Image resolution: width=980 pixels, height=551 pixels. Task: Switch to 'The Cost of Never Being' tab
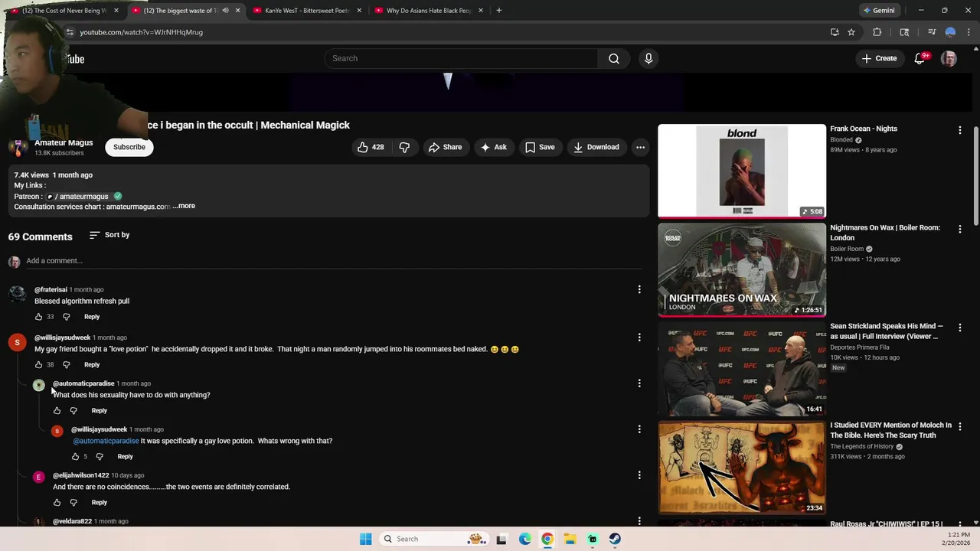63,11
